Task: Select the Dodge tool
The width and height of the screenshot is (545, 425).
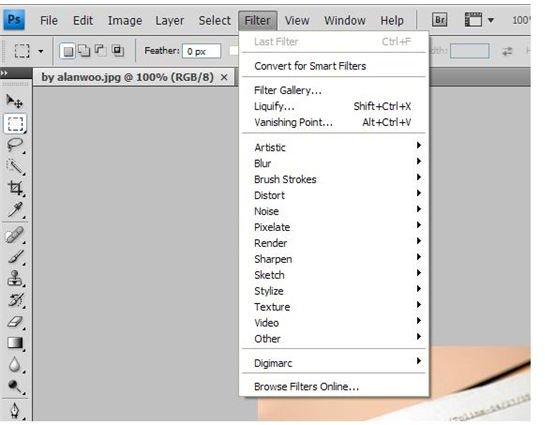Action: [15, 386]
